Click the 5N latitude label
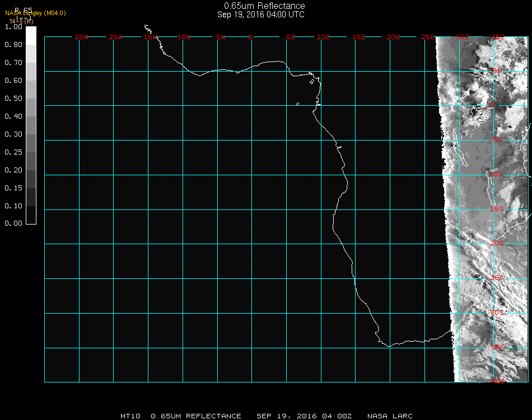 (497, 71)
